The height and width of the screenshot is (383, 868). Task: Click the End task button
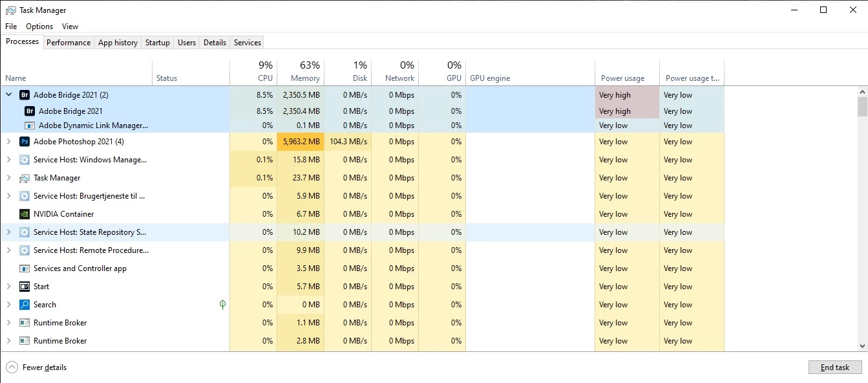click(x=835, y=367)
